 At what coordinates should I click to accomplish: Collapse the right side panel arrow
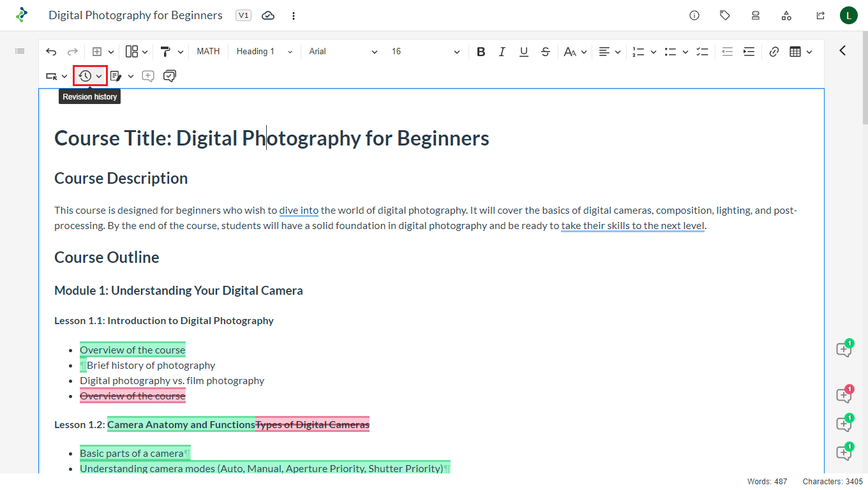click(x=842, y=50)
